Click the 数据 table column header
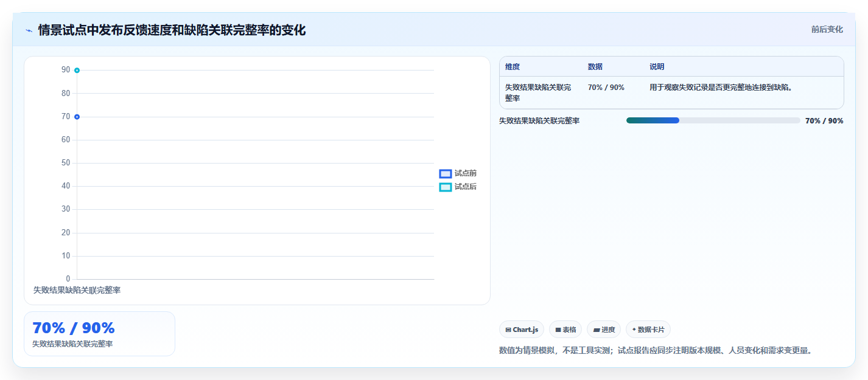This screenshot has height=380, width=868. 595,67
